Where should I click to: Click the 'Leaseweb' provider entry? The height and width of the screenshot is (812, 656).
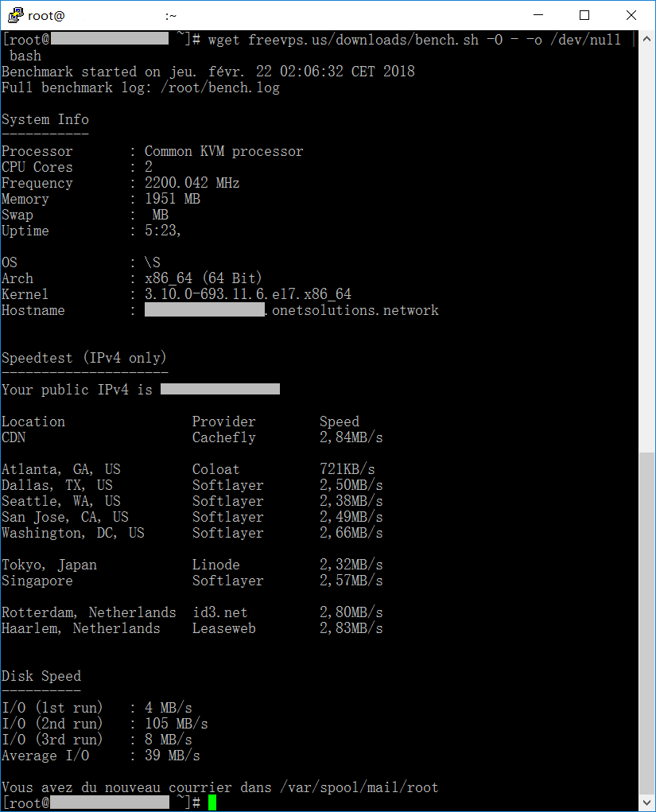(223, 628)
